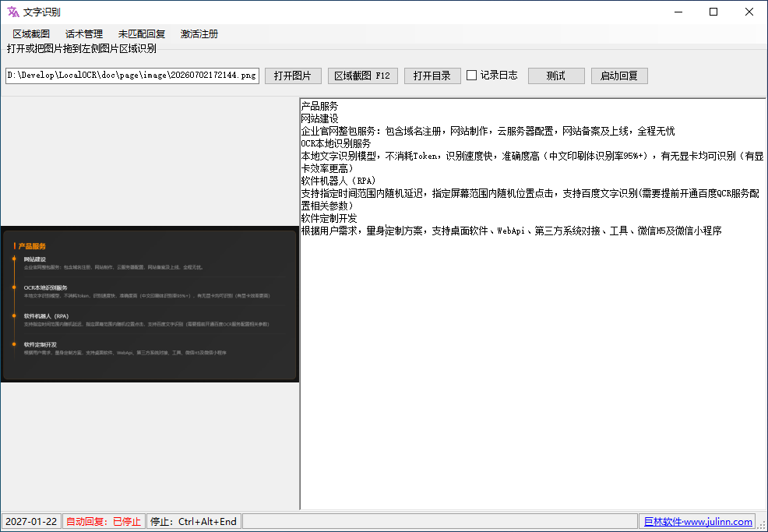Maximize the 文字识别 window
Image resolution: width=768 pixels, height=532 pixels.
(x=713, y=12)
